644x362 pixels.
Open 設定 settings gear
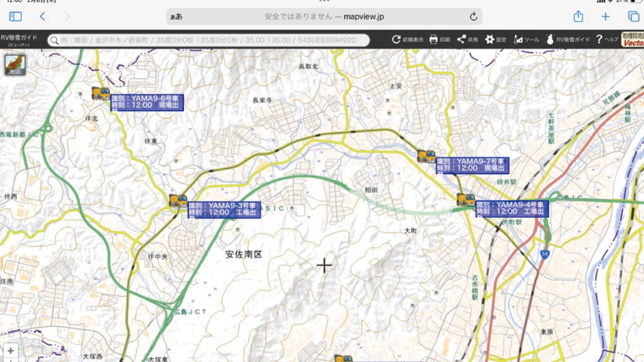[x=490, y=39]
